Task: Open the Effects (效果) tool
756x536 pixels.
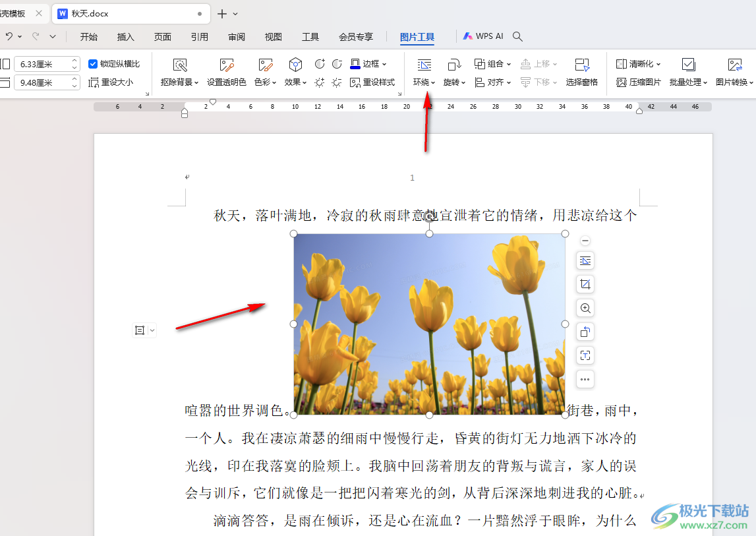Action: click(295, 73)
